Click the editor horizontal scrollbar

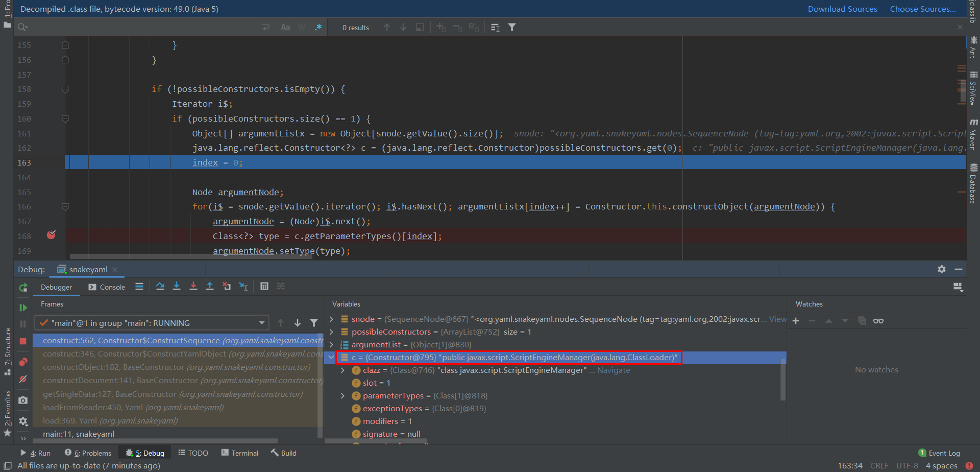191,256
